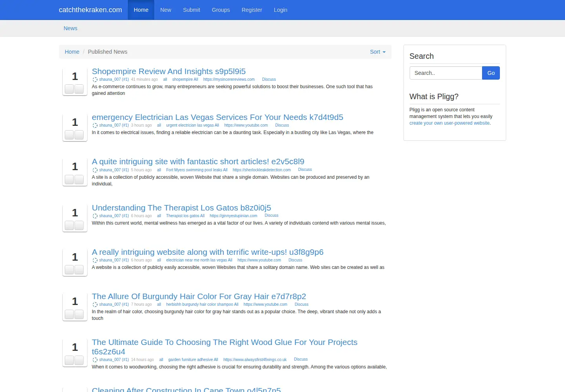Open https://ginnyestupinian.com source link
565x392 pixels.
(233, 216)
